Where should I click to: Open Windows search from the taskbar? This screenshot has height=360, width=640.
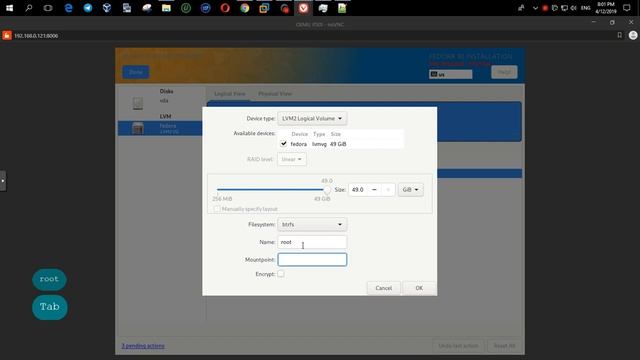click(29, 8)
